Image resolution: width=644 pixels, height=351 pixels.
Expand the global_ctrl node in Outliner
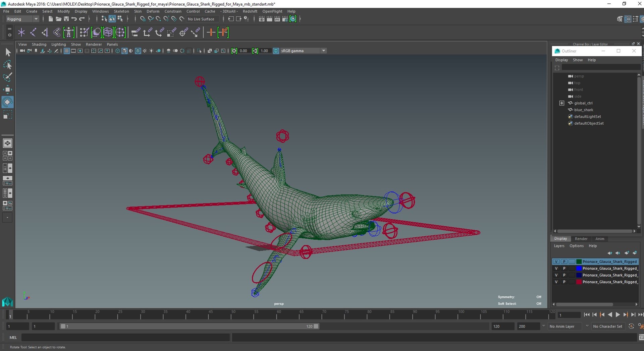[562, 103]
